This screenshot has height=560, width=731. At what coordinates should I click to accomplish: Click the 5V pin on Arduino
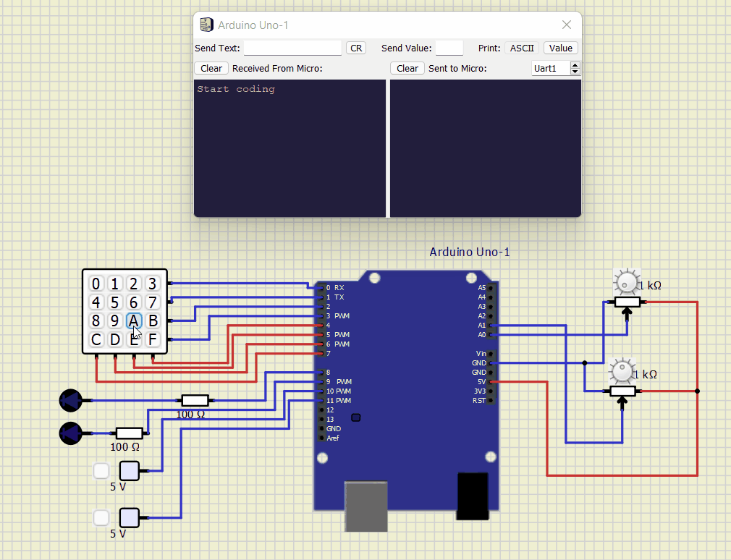[491, 381]
